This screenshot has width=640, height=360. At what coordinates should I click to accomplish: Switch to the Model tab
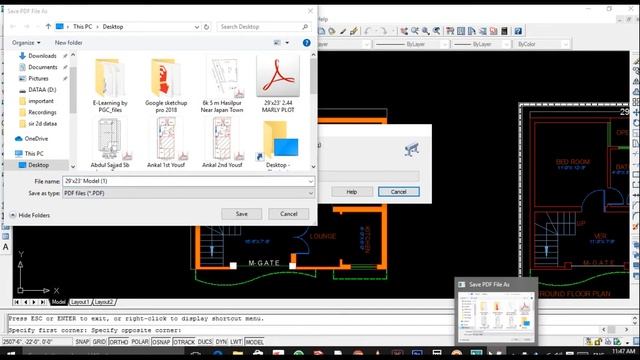coord(58,302)
